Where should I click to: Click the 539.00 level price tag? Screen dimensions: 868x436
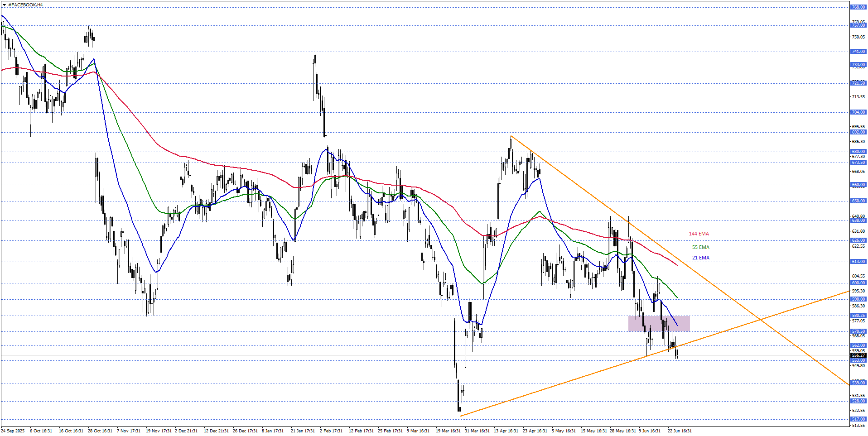coord(858,383)
